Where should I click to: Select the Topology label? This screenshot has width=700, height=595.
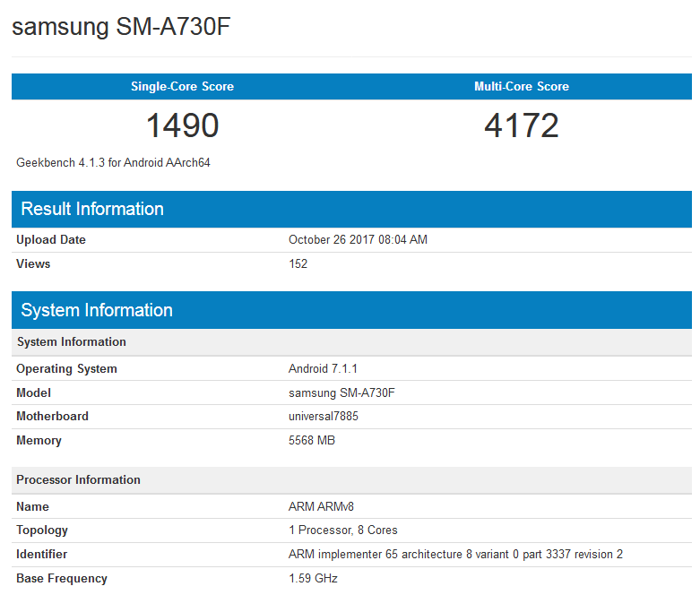tap(42, 530)
